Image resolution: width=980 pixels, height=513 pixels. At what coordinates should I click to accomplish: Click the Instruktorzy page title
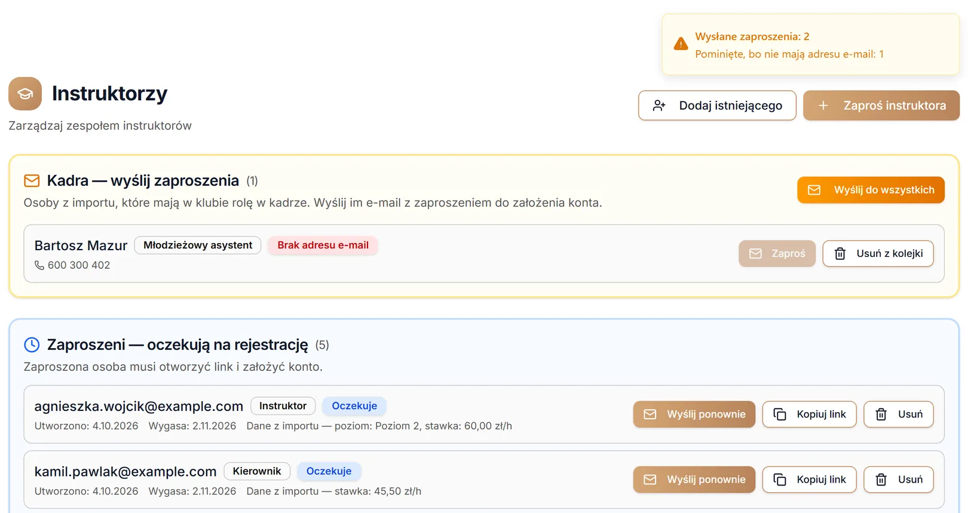pos(109,94)
